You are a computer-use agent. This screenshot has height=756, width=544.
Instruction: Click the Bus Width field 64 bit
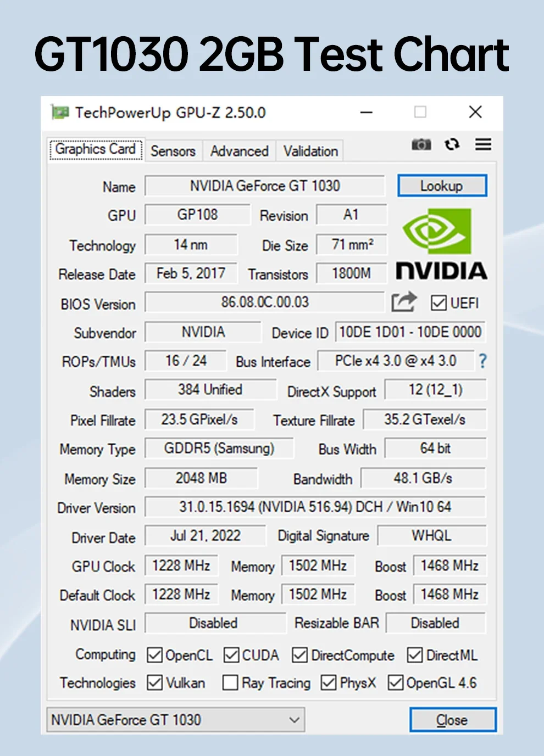tap(435, 449)
